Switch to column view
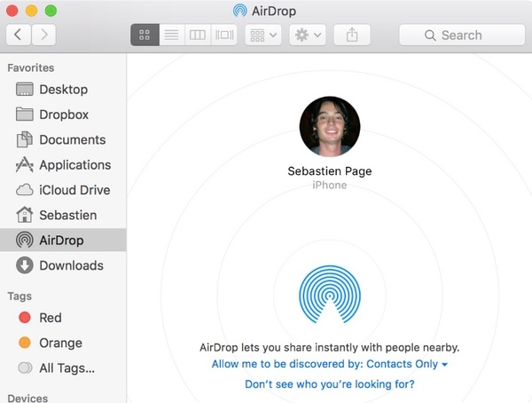Screen dimensions: 532x403 coord(198,35)
